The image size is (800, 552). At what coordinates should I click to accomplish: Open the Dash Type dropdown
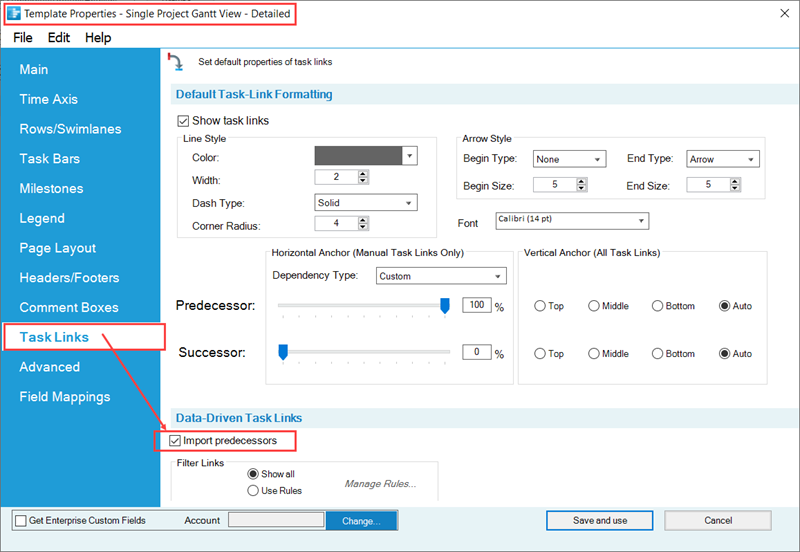pyautogui.click(x=366, y=203)
